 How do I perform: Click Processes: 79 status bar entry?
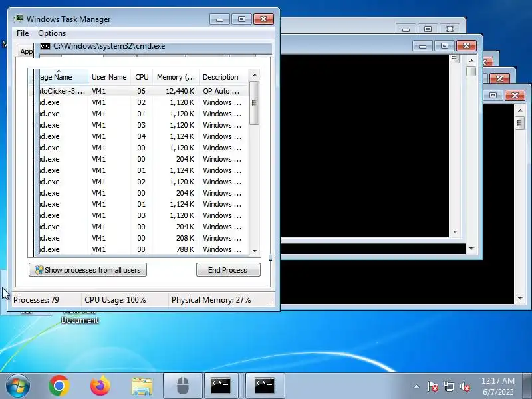click(x=36, y=300)
